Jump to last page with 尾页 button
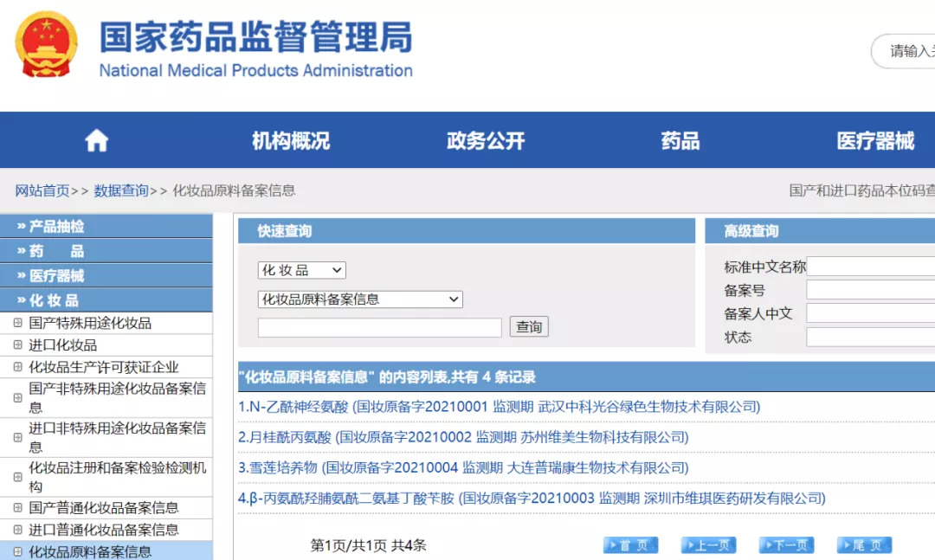 pyautogui.click(x=864, y=545)
